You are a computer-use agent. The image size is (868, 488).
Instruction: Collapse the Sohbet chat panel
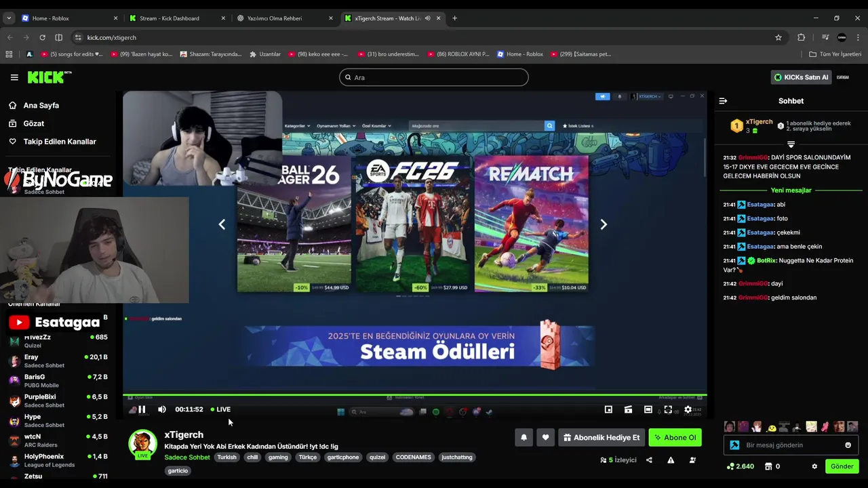723,101
